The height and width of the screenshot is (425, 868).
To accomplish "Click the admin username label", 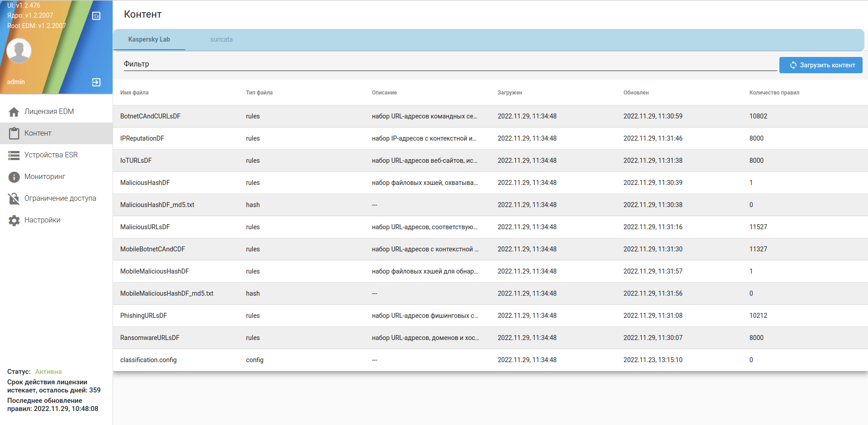I will pos(16,82).
